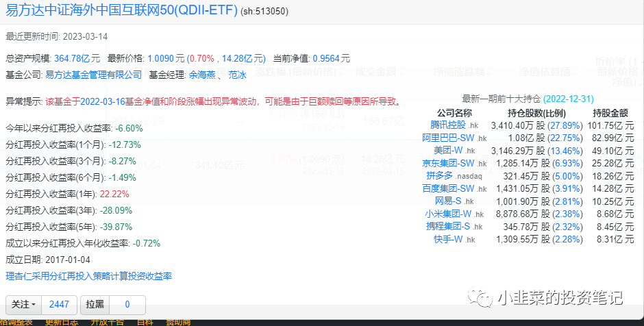
Task: Click the 2447 followers count
Action: (x=59, y=305)
